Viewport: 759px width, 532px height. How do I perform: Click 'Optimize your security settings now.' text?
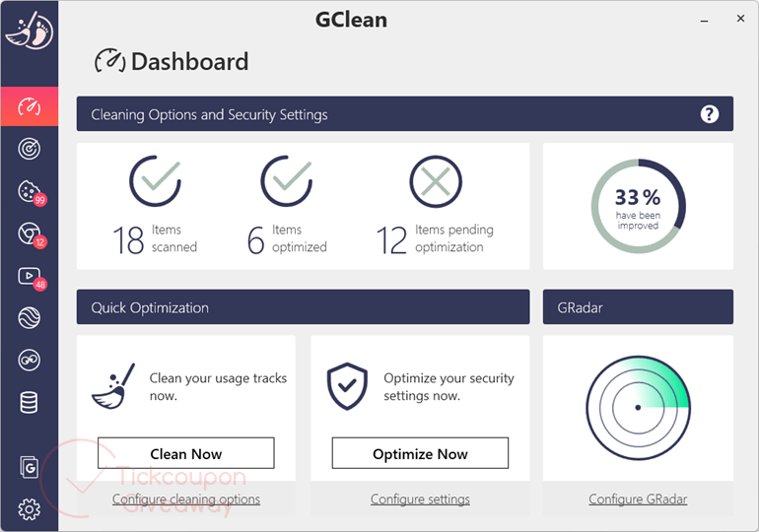coord(448,387)
